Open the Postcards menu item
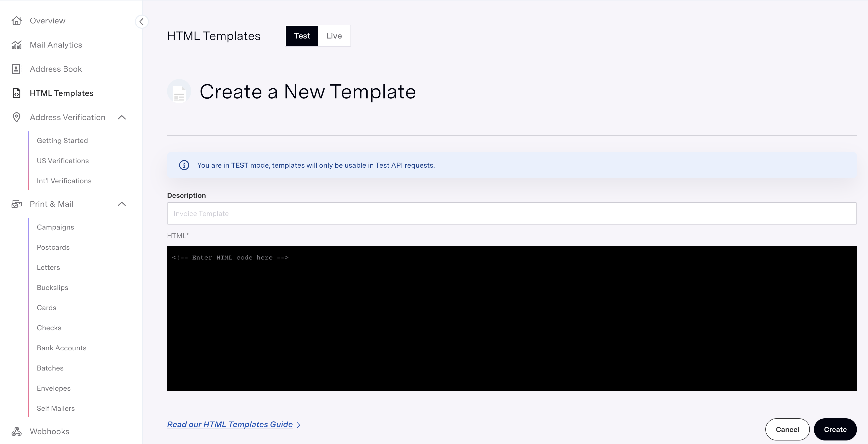Image resolution: width=868 pixels, height=444 pixels. click(x=53, y=247)
